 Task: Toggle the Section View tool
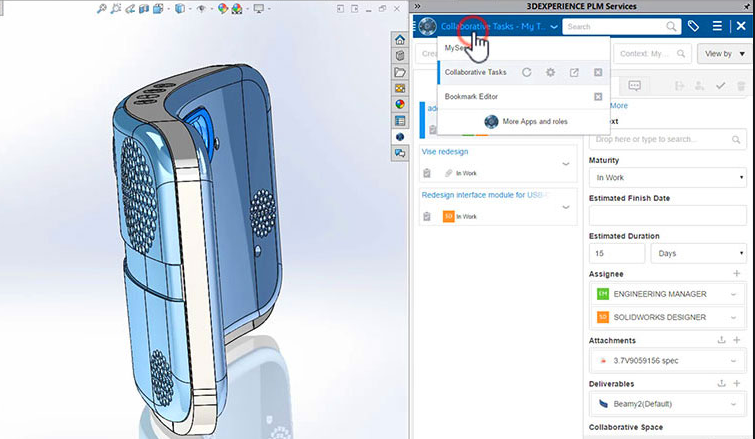pos(144,9)
